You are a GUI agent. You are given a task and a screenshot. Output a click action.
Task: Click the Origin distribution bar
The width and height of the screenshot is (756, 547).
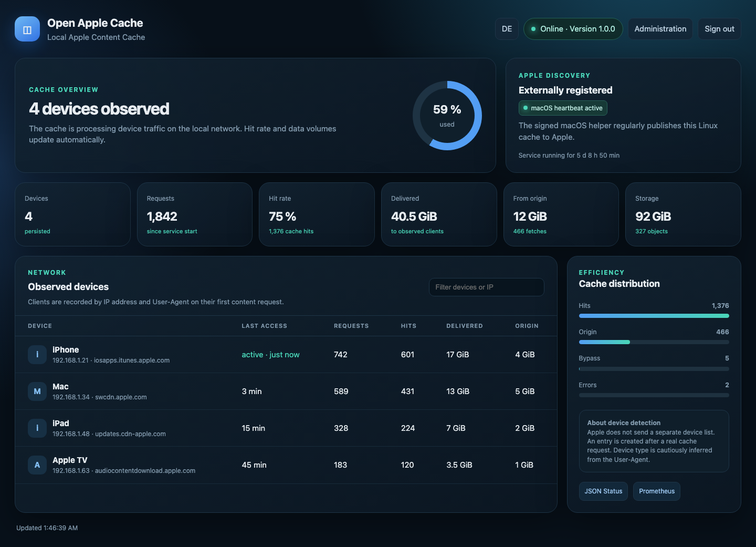pyautogui.click(x=654, y=342)
